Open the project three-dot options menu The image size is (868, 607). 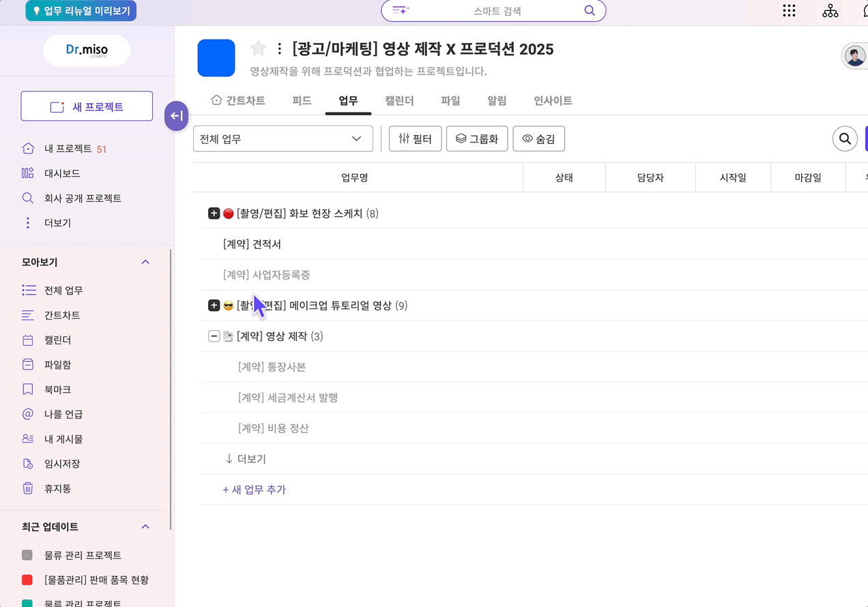[279, 49]
